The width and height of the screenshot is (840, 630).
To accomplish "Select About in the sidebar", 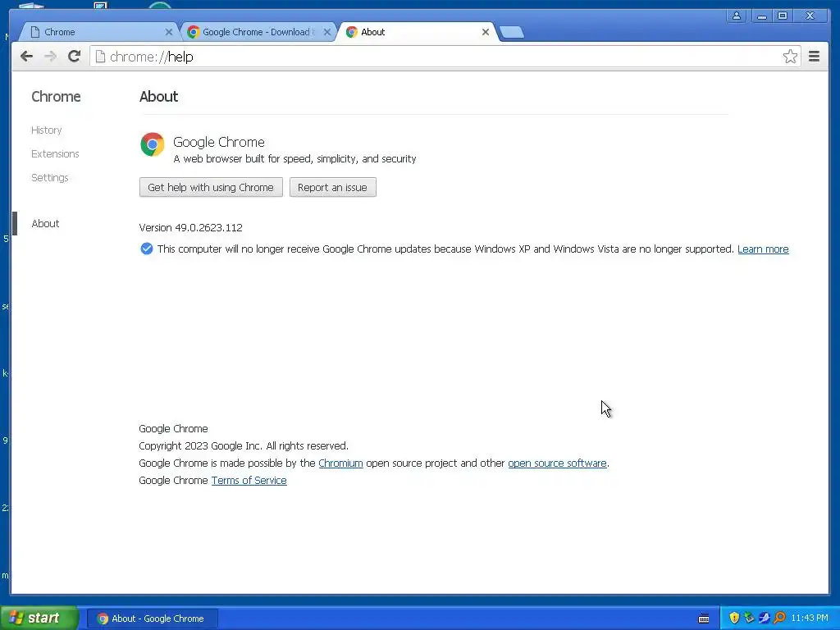I will 46,223.
